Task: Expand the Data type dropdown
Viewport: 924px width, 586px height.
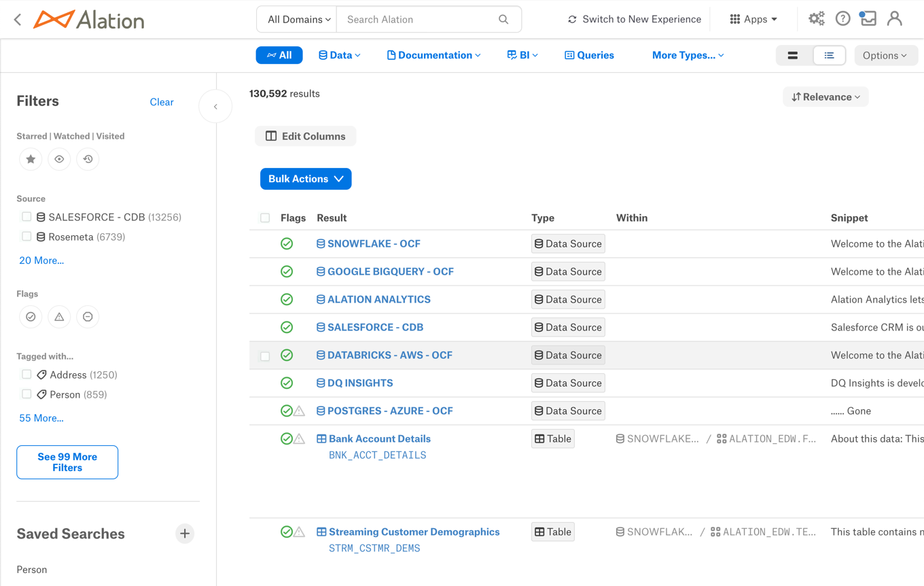Action: click(339, 55)
